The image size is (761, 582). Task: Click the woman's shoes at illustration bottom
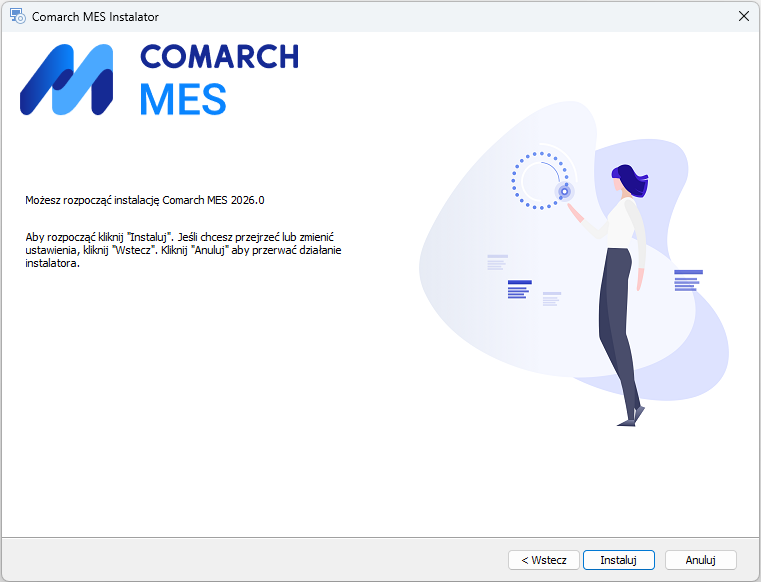pyautogui.click(x=631, y=417)
